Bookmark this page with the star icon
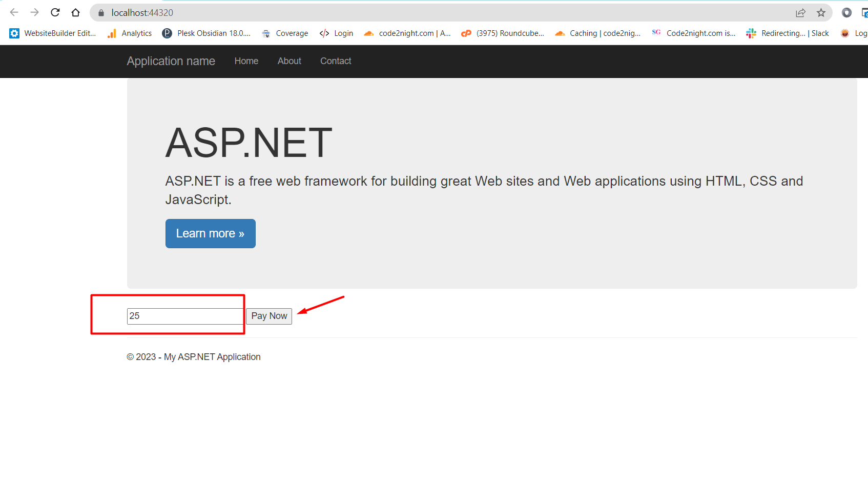The width and height of the screenshot is (868, 480). click(x=821, y=13)
